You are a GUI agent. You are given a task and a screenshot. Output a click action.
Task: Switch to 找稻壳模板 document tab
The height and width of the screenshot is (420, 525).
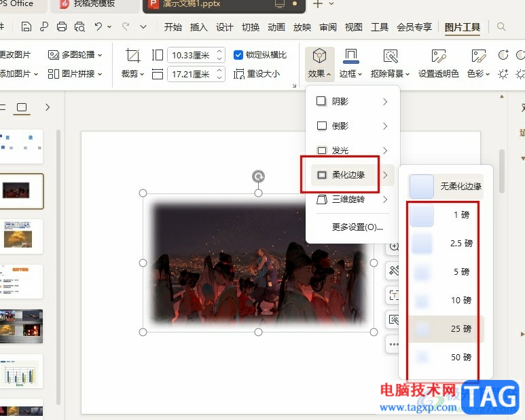(x=95, y=5)
